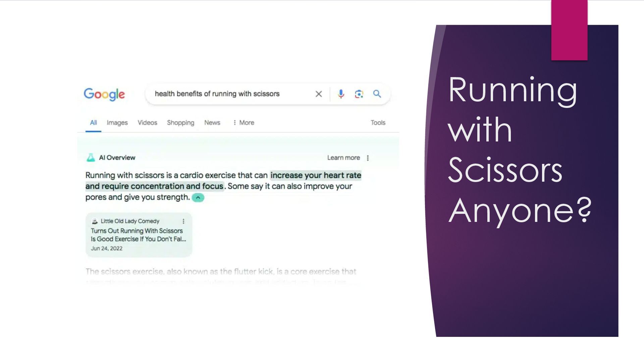Screen dimensions: 644x362
Task: Click the Running with Scissors Anyone title
Action: click(520, 149)
